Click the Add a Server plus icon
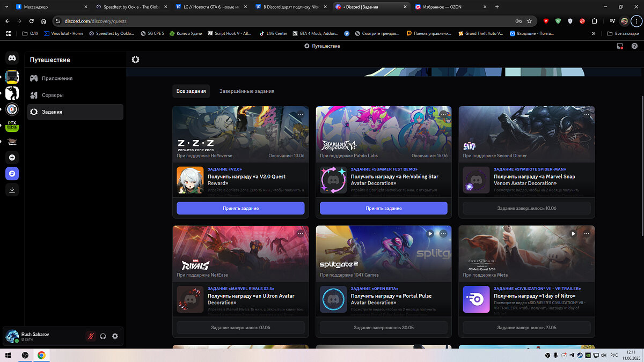 pos(12,158)
